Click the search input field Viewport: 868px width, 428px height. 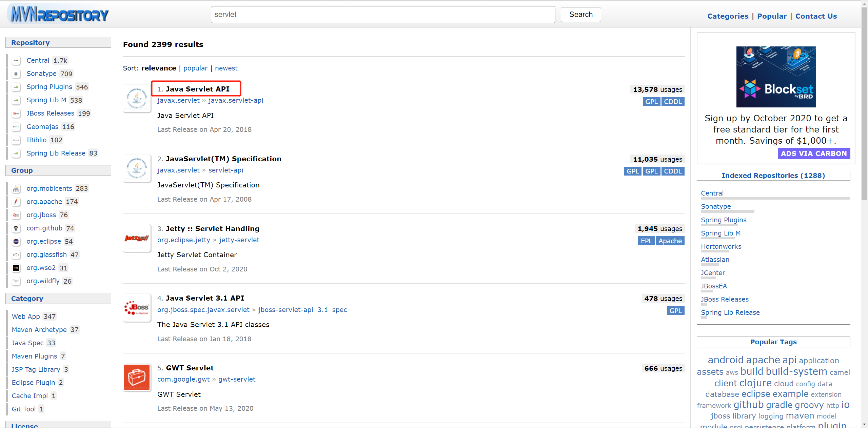point(382,15)
